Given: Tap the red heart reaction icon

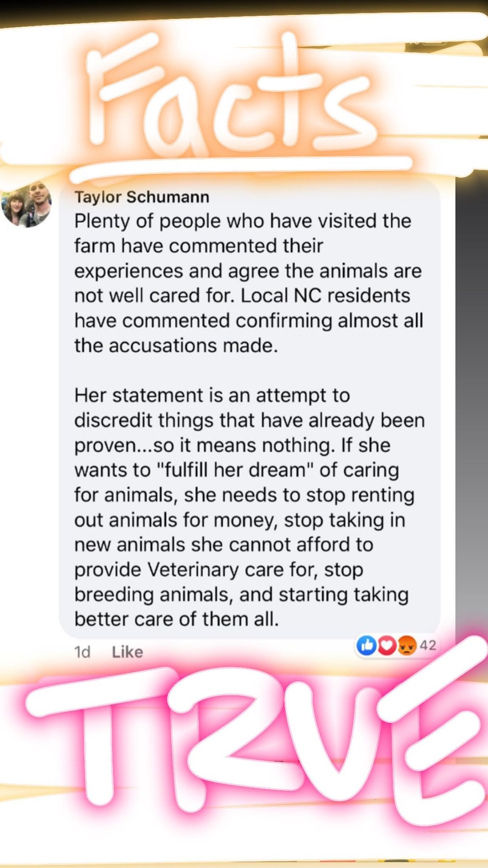Looking at the screenshot, I should [x=387, y=645].
